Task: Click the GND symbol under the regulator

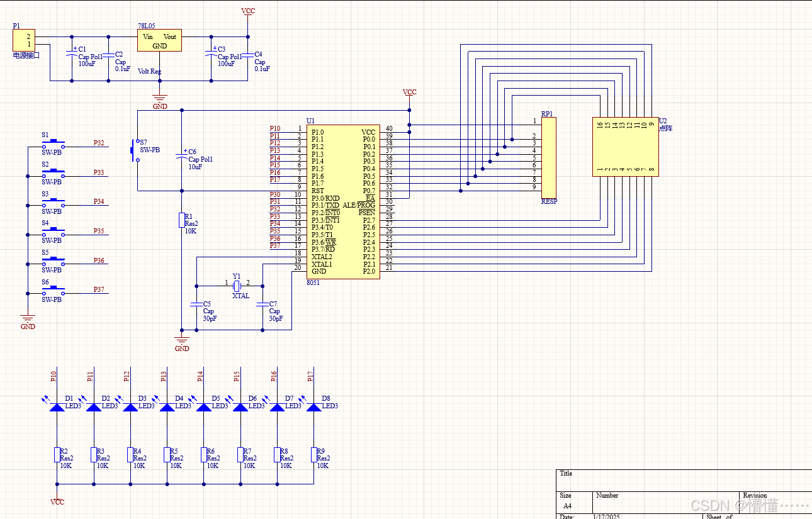Action: (160, 102)
